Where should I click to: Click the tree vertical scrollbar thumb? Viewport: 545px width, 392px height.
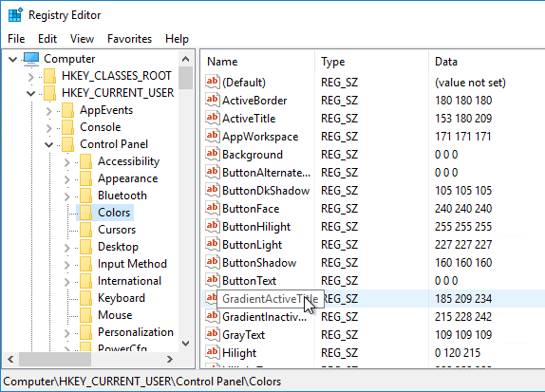[x=185, y=78]
